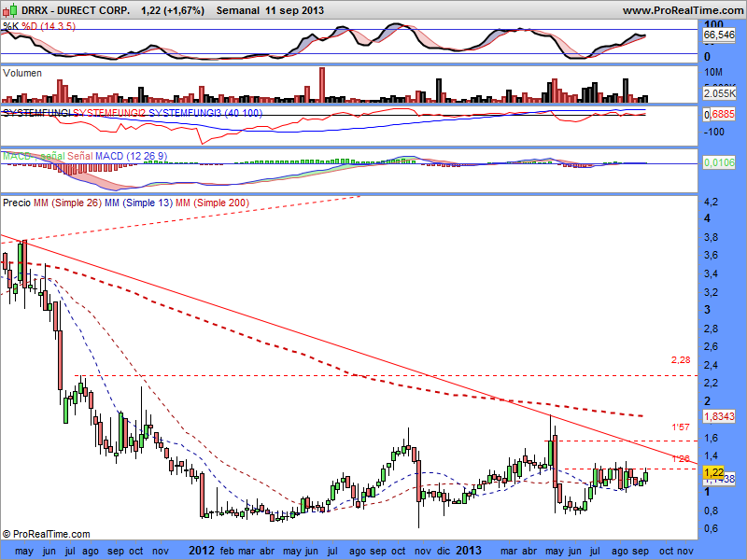Select the Volumen panel label
This screenshot has height=560, width=747.
(21, 73)
